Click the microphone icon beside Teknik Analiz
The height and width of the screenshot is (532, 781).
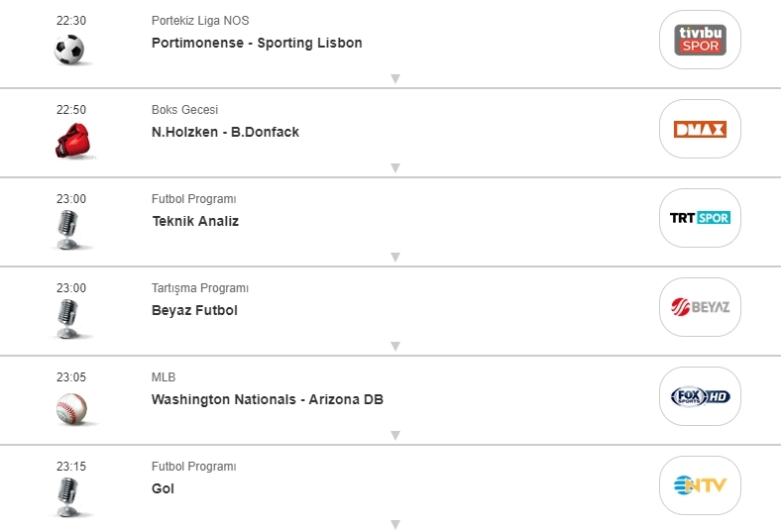point(67,229)
